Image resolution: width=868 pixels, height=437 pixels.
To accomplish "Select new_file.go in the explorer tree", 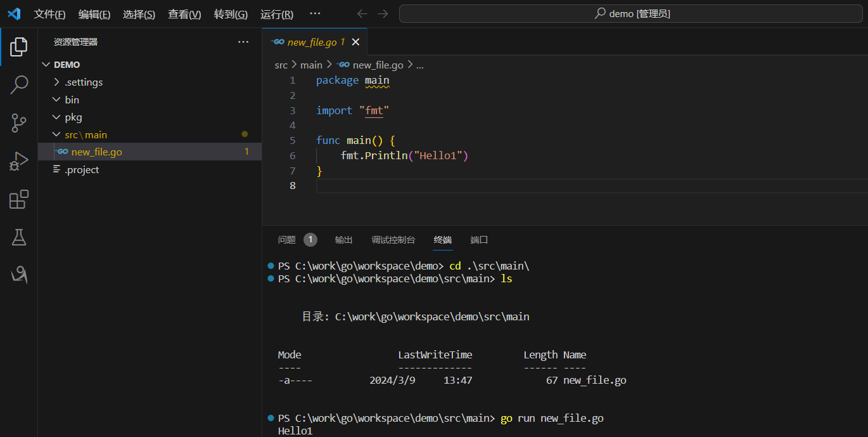I will (96, 152).
